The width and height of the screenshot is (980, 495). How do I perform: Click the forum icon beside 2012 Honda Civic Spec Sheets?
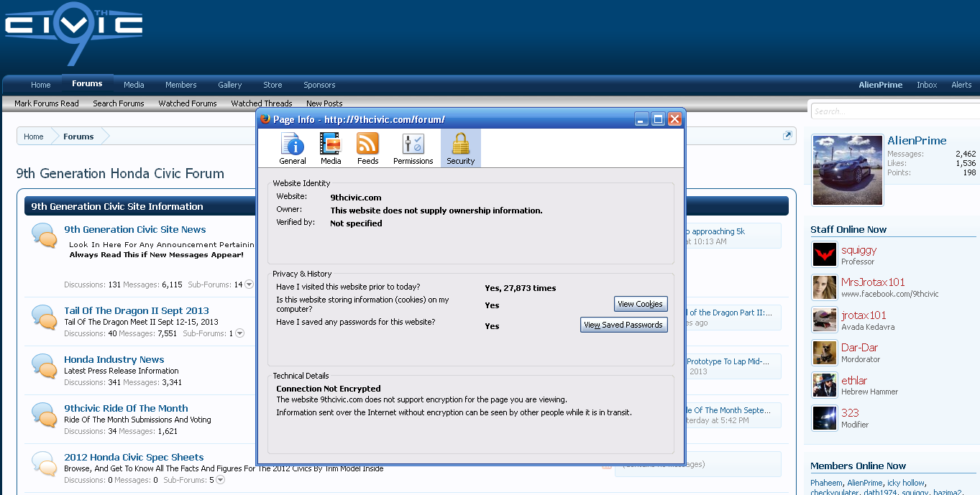click(x=44, y=464)
